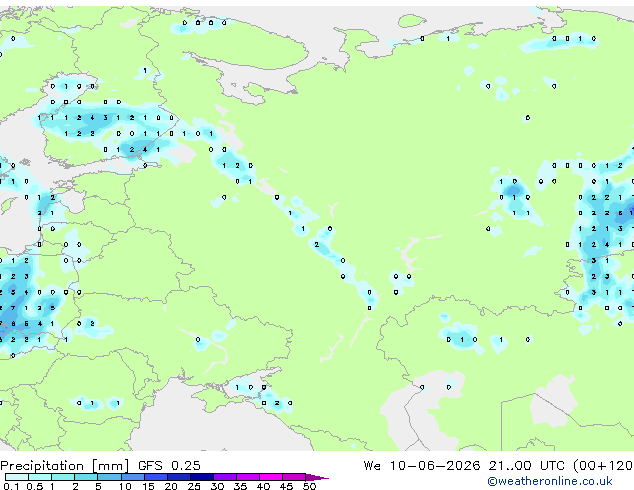Click the legend scale label '0.1'
634x490 pixels.
(x=11, y=486)
